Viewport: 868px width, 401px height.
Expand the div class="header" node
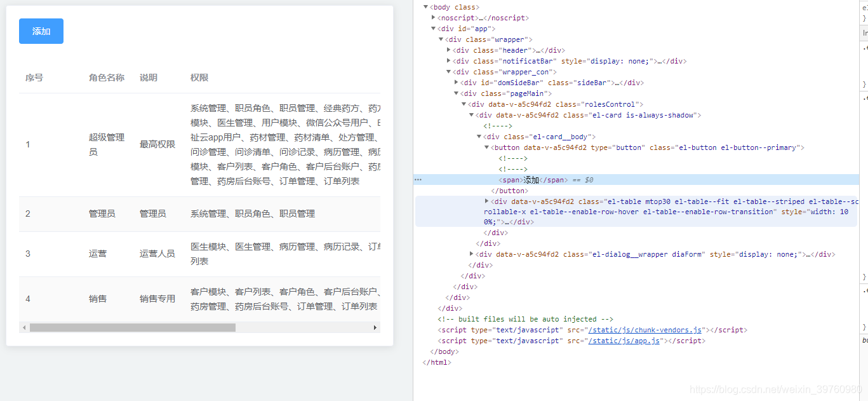(x=449, y=50)
